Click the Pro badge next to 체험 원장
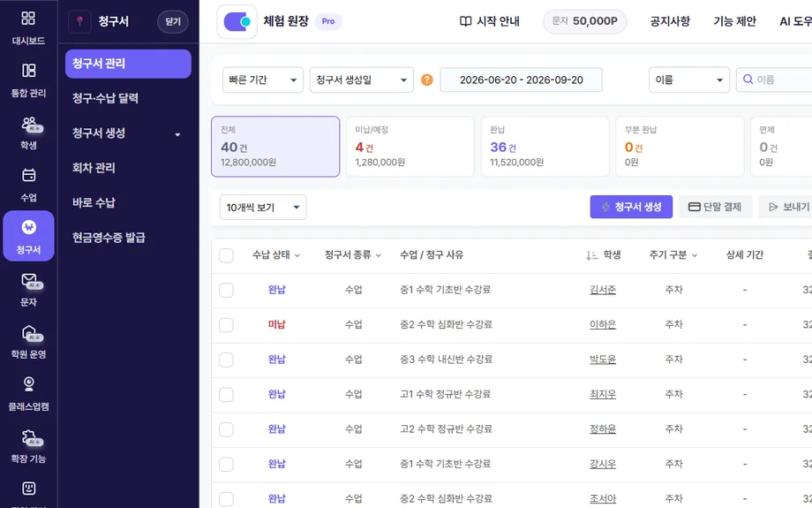Viewport: 812px width, 508px height. tap(327, 21)
